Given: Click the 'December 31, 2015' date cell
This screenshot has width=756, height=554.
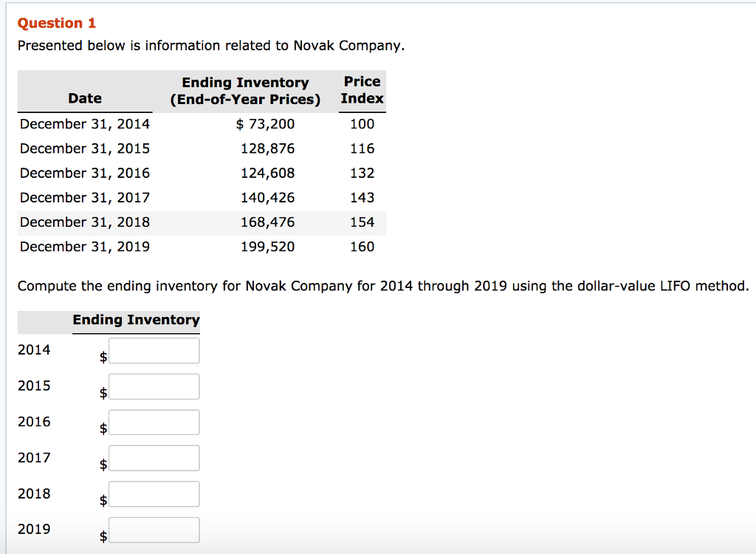Looking at the screenshot, I should [x=85, y=148].
